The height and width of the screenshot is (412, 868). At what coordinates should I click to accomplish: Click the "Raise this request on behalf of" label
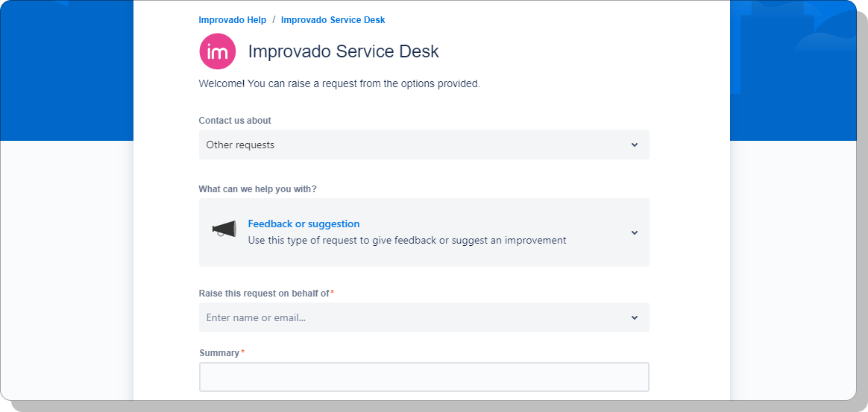(x=263, y=294)
